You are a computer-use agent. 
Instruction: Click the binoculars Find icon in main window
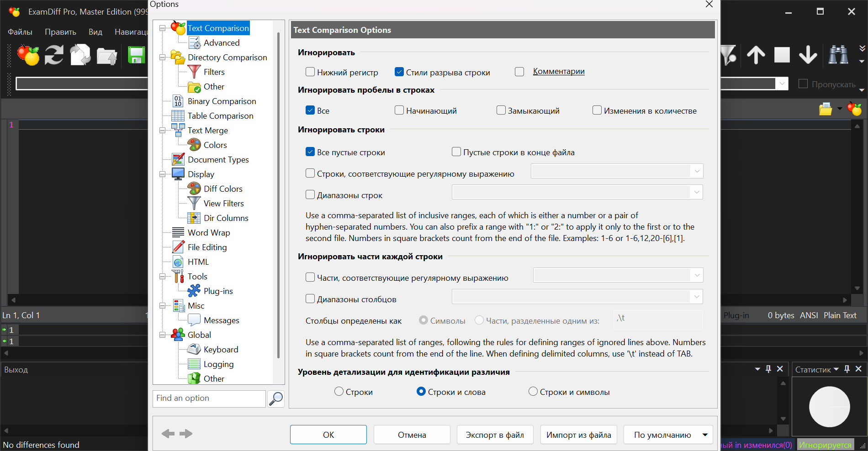click(x=838, y=55)
